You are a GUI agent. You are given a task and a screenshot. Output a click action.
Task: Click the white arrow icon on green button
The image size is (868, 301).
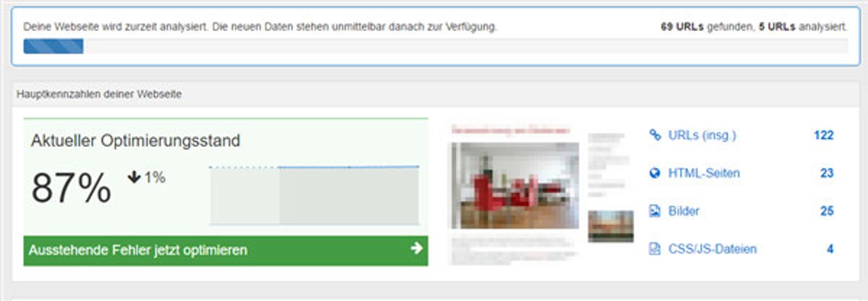pos(416,249)
